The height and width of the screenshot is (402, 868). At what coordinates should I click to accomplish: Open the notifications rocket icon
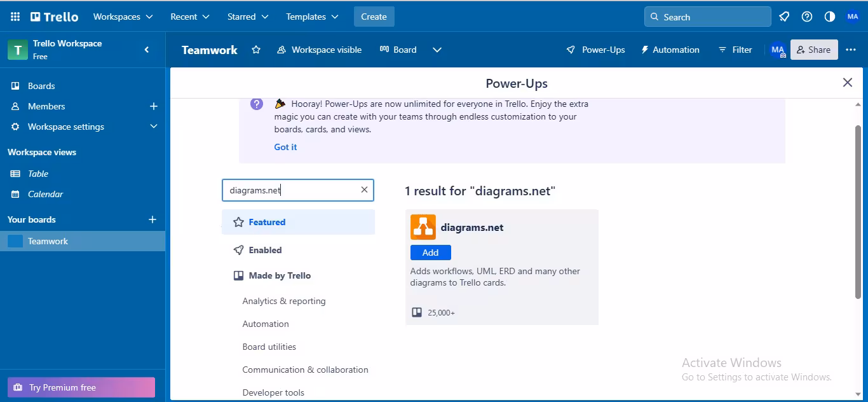784,17
